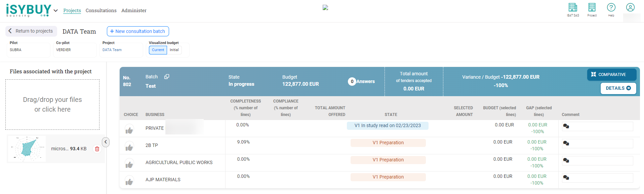The image size is (644, 194).
Task: Open the Project building icon
Action: (592, 7)
